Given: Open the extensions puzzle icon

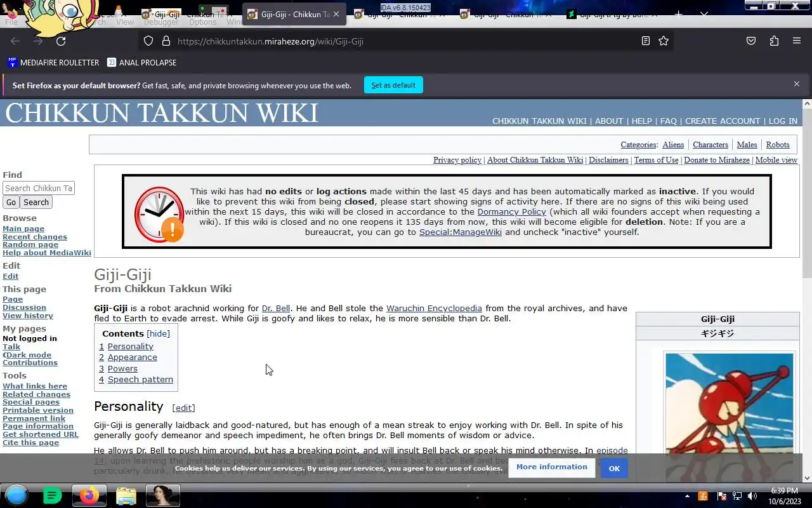Looking at the screenshot, I should point(774,41).
